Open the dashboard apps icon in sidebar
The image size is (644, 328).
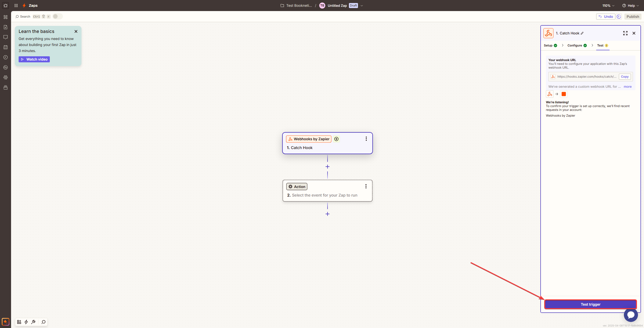(6, 17)
